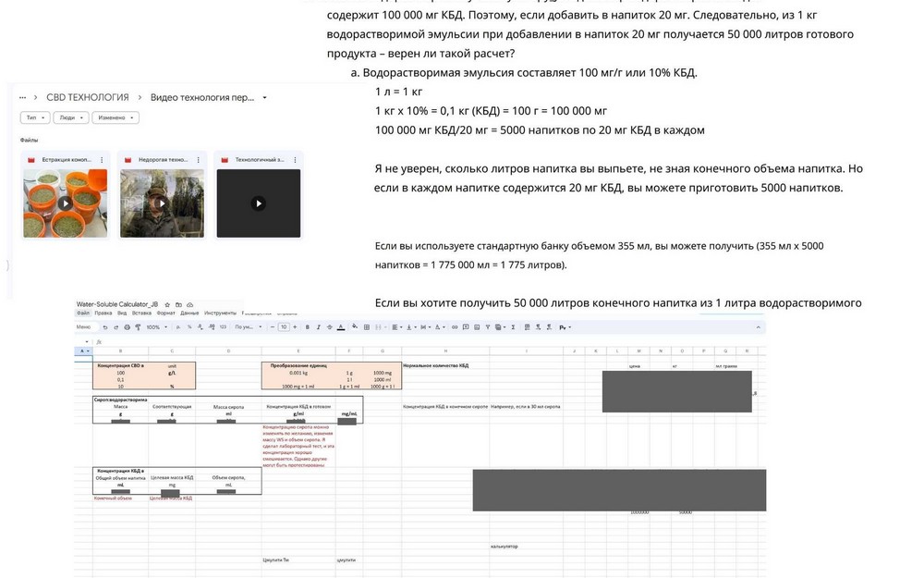This screenshot has width=924, height=578.
Task: Open the Изменено filter chip
Action: coord(115,118)
